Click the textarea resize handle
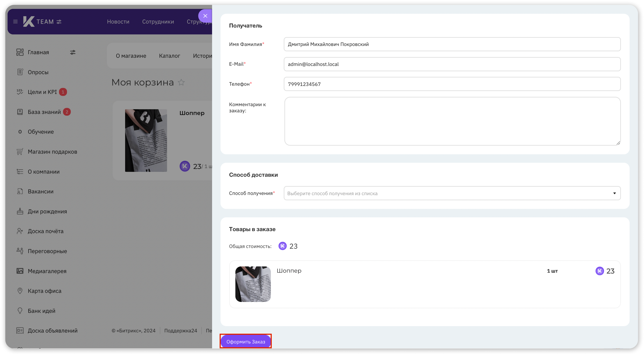This screenshot has height=355, width=644. click(618, 143)
